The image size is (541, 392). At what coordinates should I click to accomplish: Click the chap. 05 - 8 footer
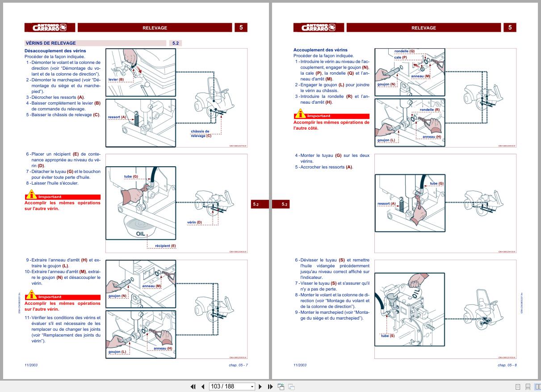point(507,365)
